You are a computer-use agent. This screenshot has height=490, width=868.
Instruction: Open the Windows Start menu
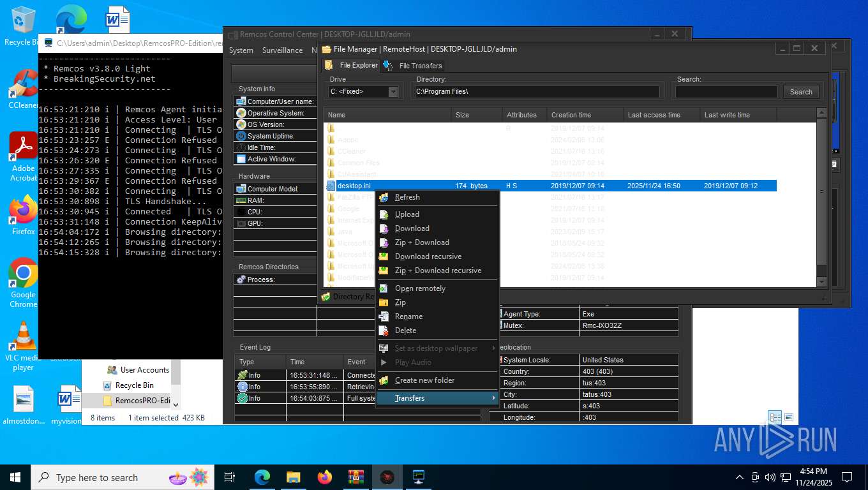pos(15,477)
